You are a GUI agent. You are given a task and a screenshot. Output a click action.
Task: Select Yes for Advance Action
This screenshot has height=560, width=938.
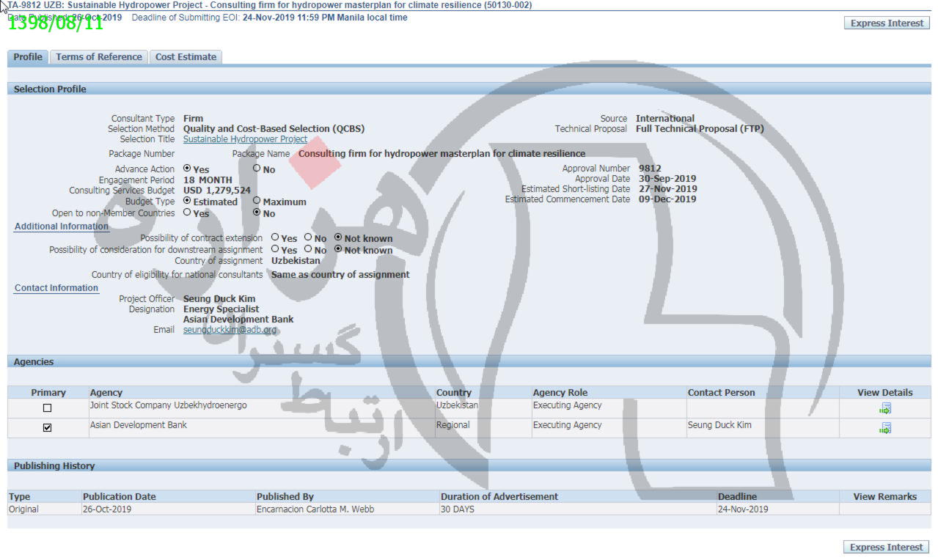187,169
